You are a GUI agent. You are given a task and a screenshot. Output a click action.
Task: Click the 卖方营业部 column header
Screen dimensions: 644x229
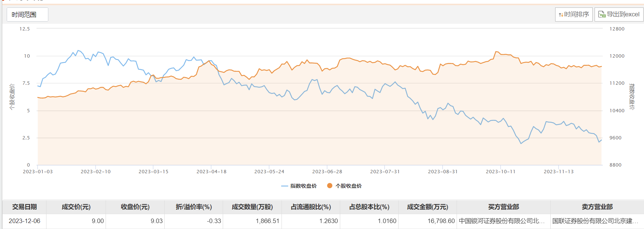tap(597, 207)
